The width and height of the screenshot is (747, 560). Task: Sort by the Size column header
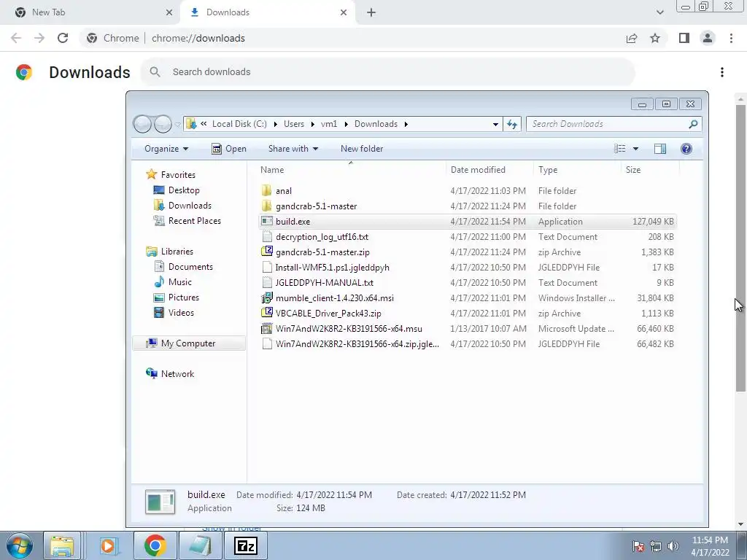point(650,169)
